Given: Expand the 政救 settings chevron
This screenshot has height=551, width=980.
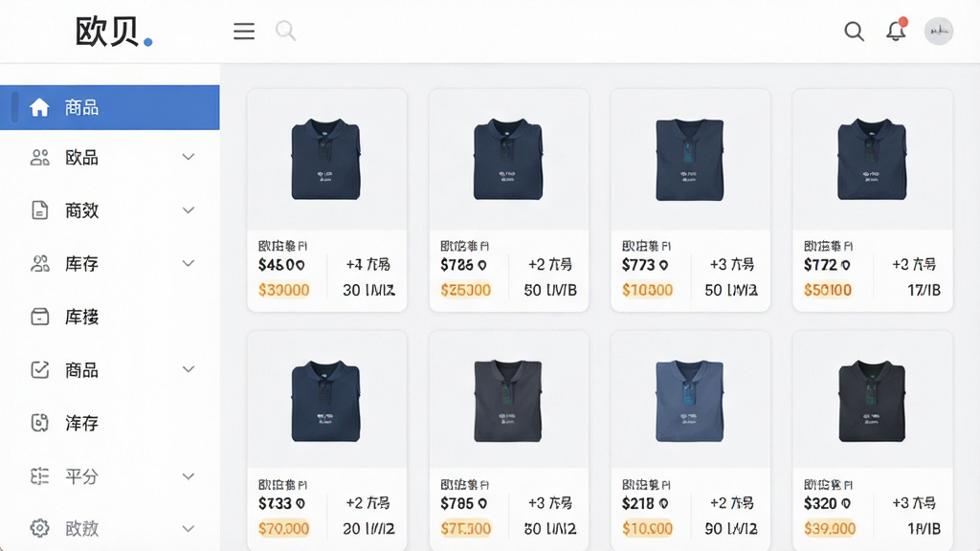Looking at the screenshot, I should pyautogui.click(x=189, y=528).
